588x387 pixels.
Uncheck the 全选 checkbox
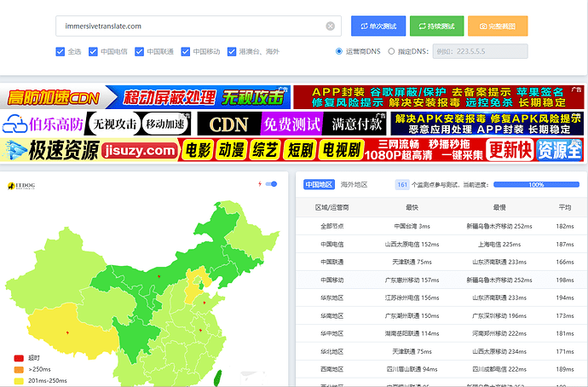(60, 51)
